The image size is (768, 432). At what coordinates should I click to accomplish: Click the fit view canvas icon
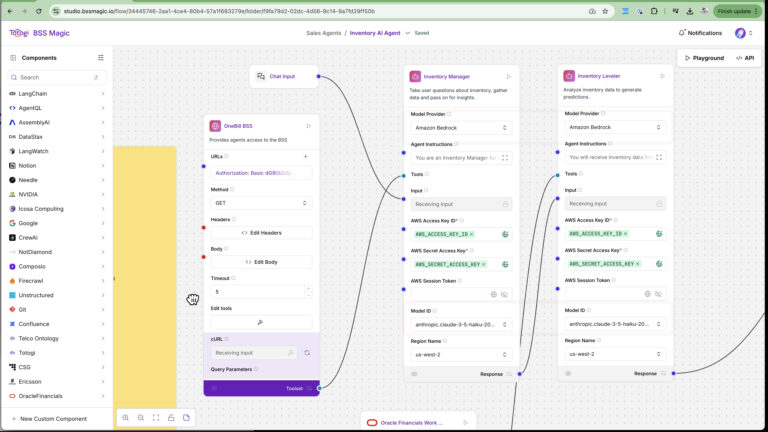[156, 417]
